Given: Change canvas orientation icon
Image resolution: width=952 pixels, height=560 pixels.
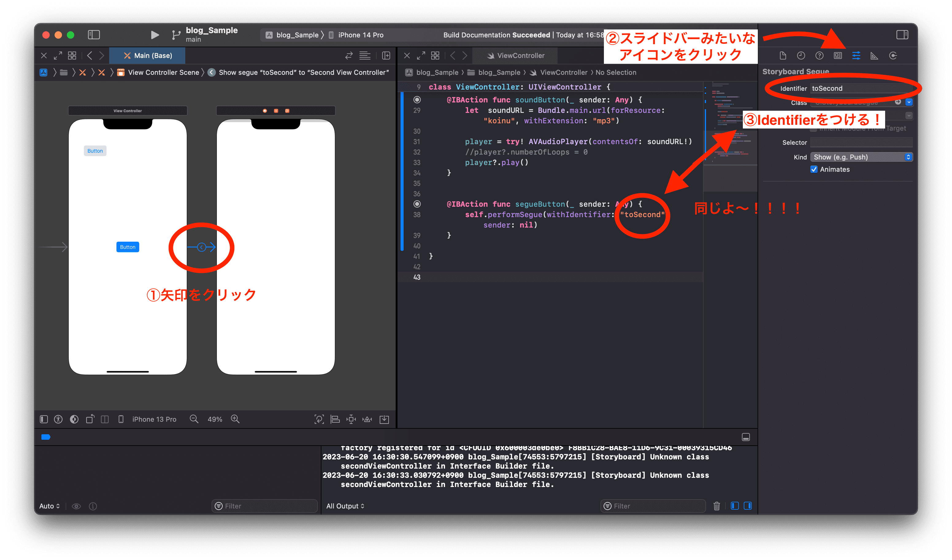Looking at the screenshot, I should click(x=90, y=419).
